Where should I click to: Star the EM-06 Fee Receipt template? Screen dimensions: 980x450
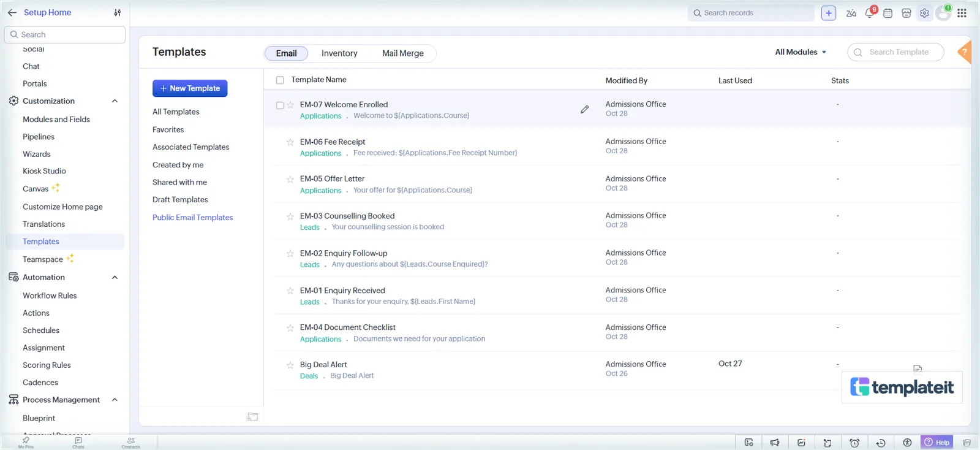[x=290, y=142]
